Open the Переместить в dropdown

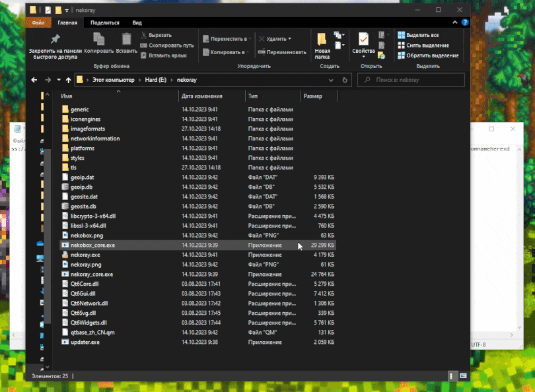[x=227, y=39]
